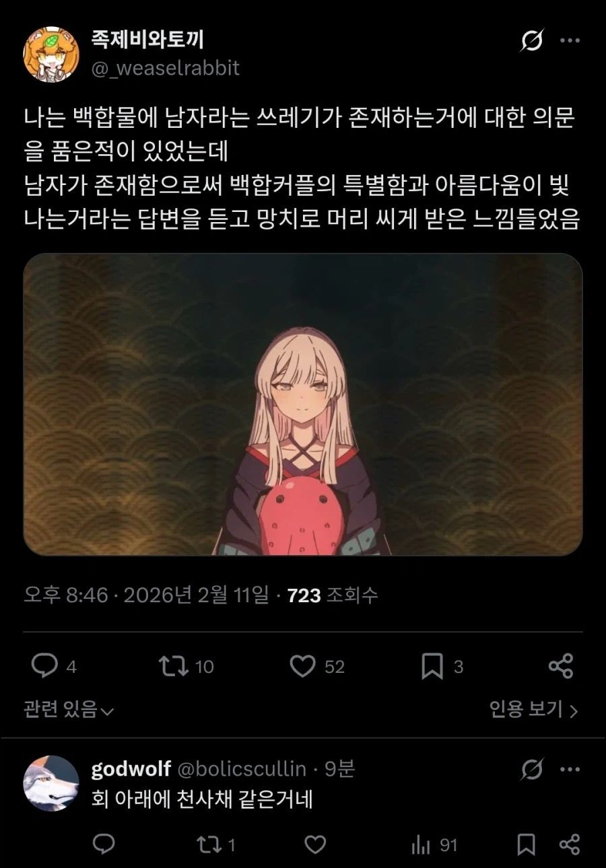The height and width of the screenshot is (868, 606).
Task: View the attached anime image
Action: point(303,404)
